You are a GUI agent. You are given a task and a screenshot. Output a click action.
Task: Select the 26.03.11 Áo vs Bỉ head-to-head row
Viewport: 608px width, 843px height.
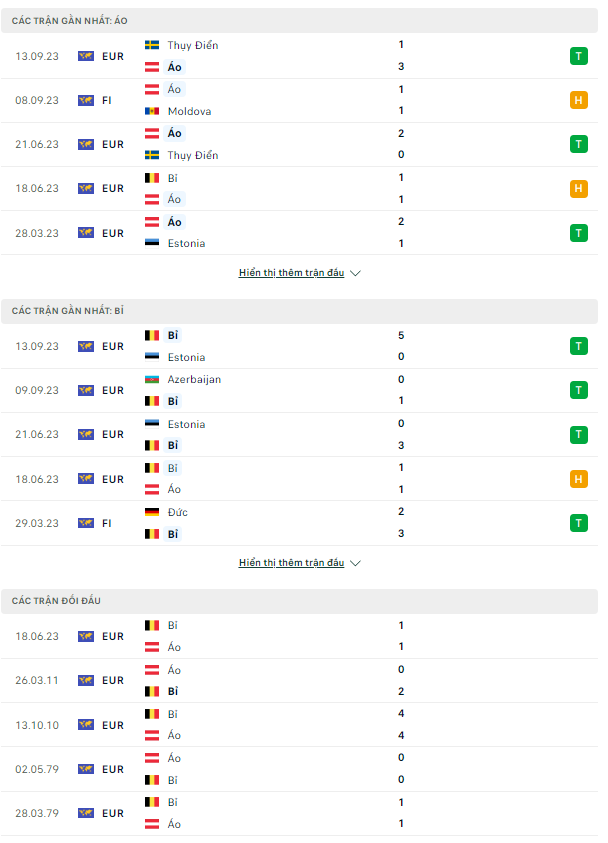click(299, 681)
